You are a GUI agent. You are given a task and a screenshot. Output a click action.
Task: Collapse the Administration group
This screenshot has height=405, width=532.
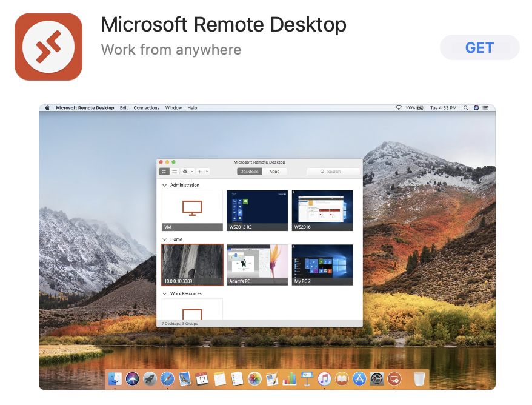pos(165,185)
